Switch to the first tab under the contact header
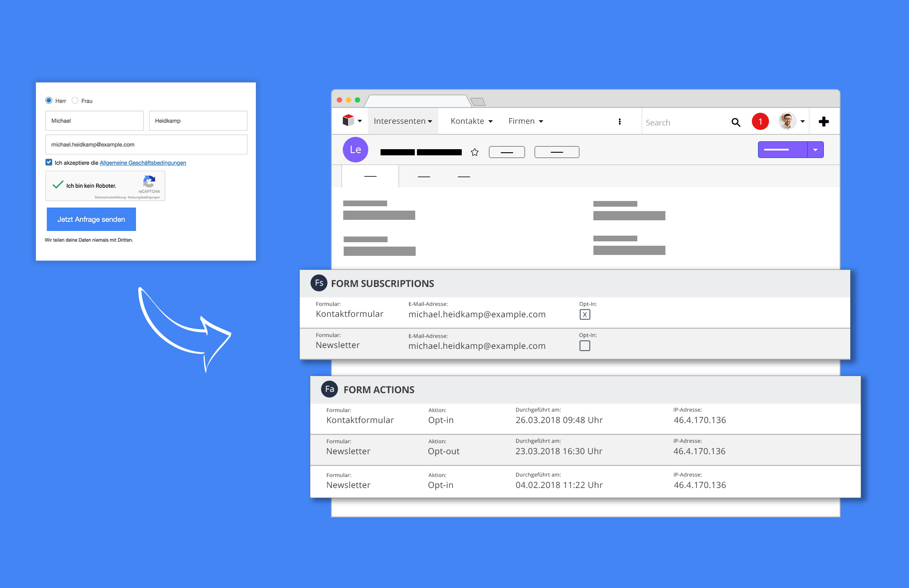Image resolution: width=909 pixels, height=588 pixels. pos(370,176)
